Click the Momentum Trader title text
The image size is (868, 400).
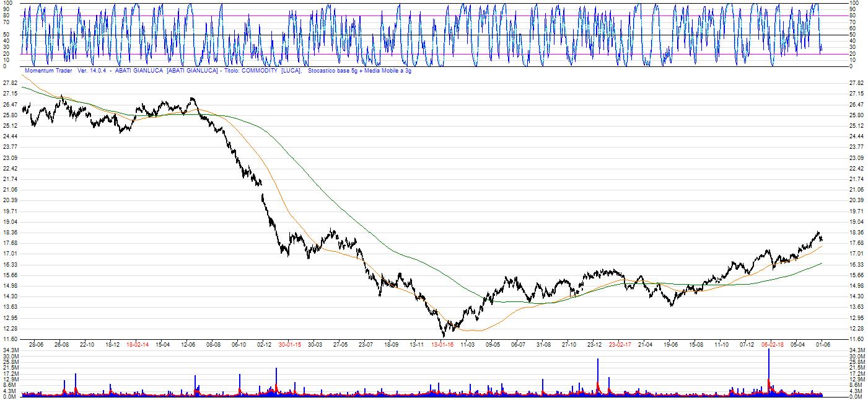(48, 71)
